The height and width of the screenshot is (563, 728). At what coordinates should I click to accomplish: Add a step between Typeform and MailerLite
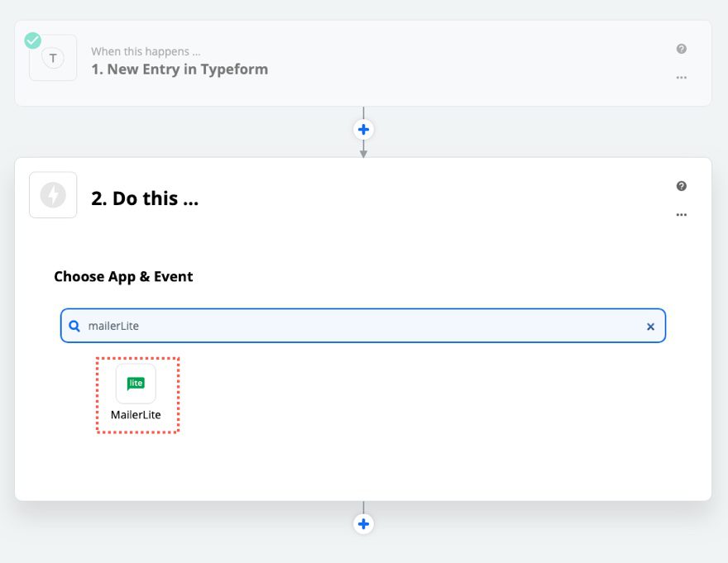click(364, 129)
